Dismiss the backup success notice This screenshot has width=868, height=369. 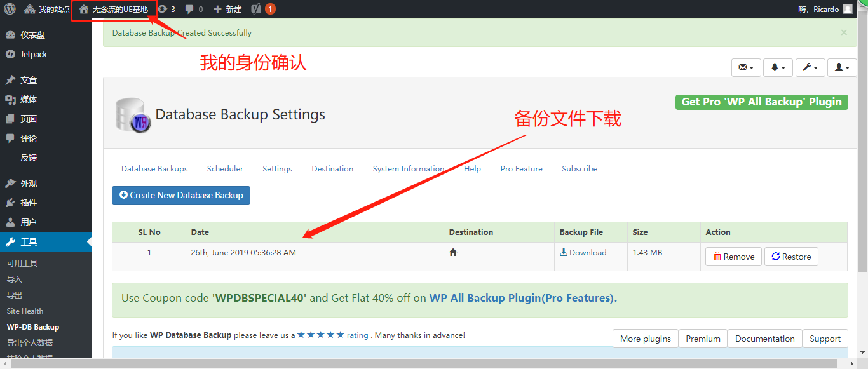point(844,32)
